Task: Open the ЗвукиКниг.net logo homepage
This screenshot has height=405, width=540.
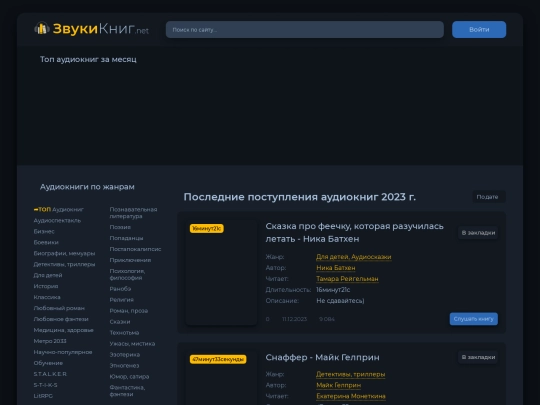Action: pos(92,29)
